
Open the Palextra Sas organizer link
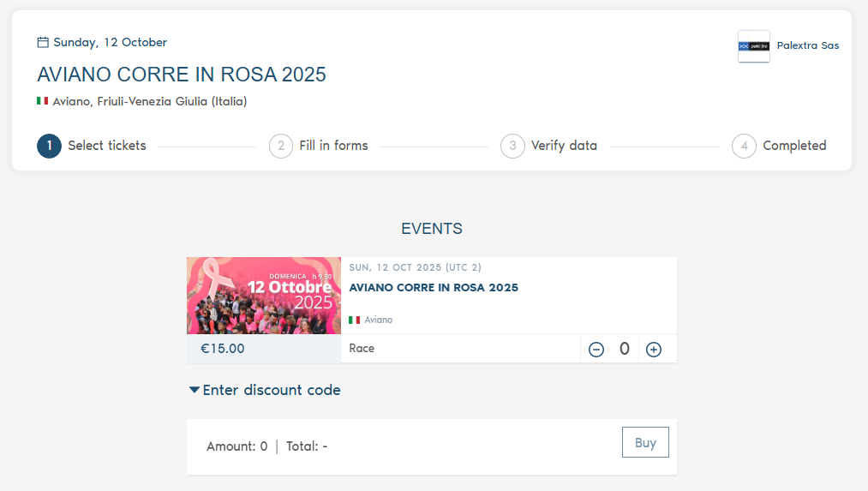tap(807, 45)
